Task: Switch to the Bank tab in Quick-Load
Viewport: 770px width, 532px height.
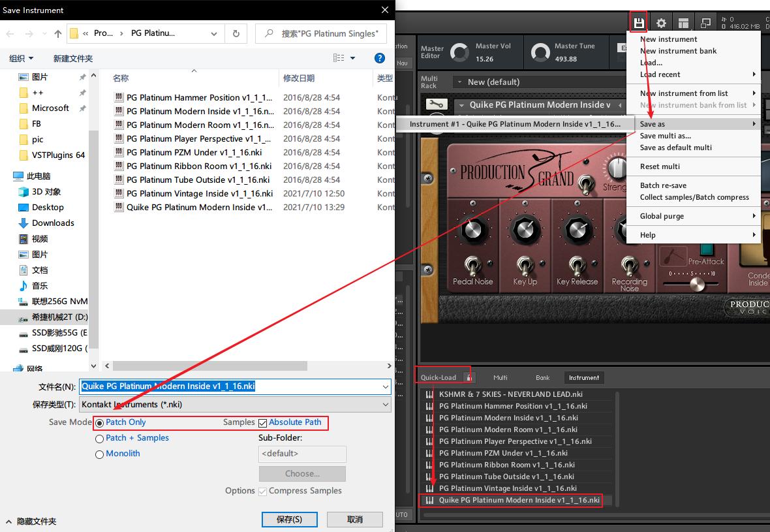Action: (542, 377)
